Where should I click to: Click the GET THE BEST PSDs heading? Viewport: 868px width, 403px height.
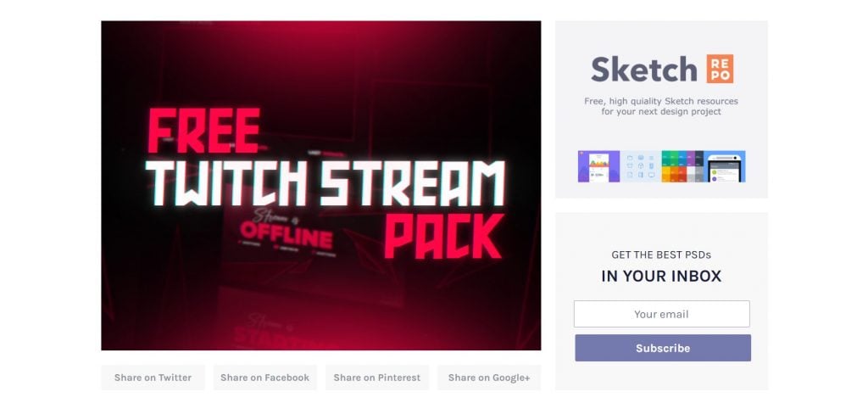(x=661, y=255)
